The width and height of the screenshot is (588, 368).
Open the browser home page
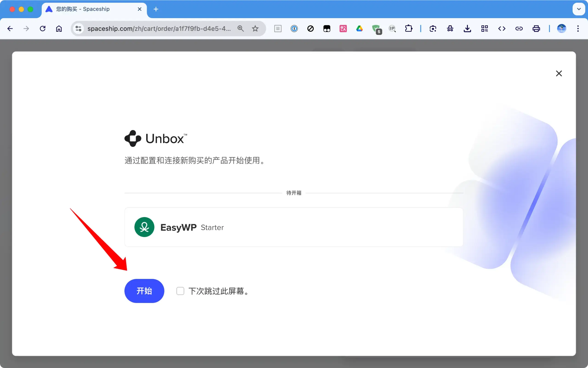(x=59, y=28)
